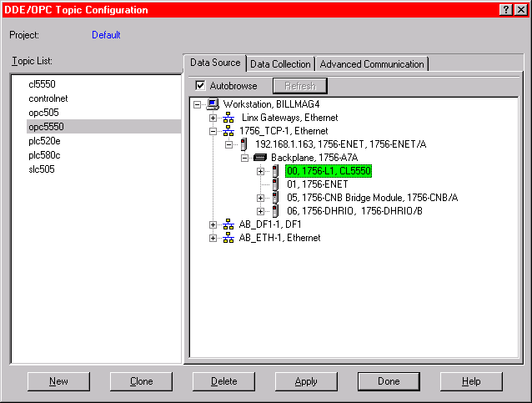The height and width of the screenshot is (403, 532).
Task: Select the 05, 1756-CNB Bridge Module label
Action: [x=372, y=198]
